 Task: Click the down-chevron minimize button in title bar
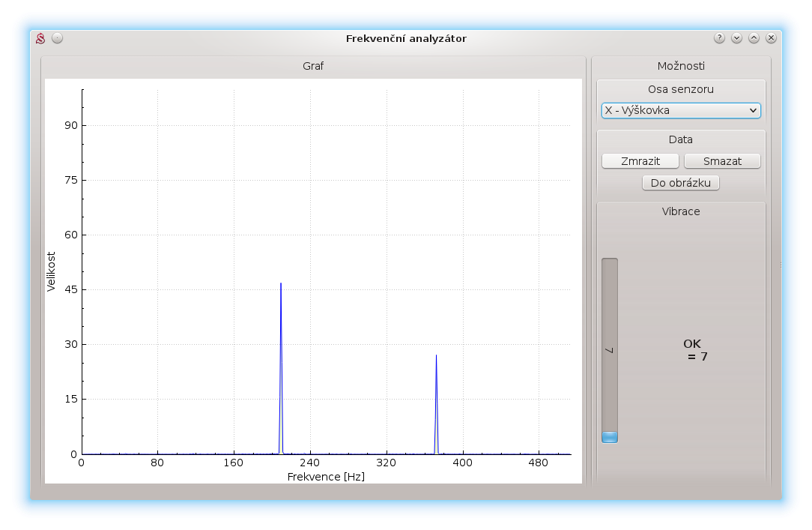coord(736,38)
